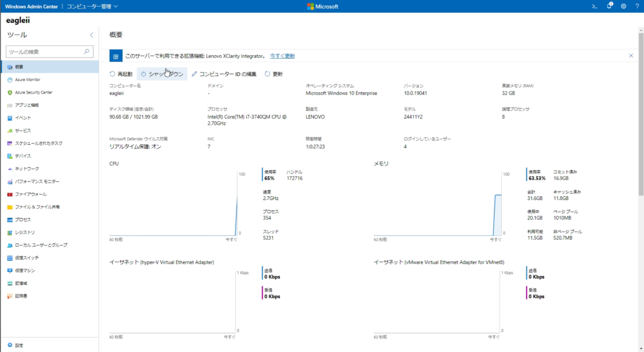Click manufacturer value LENOVO
The height and width of the screenshot is (352, 644).
[315, 117]
